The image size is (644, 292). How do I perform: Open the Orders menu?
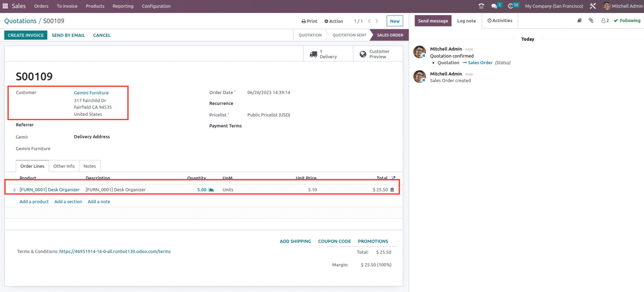tap(41, 6)
